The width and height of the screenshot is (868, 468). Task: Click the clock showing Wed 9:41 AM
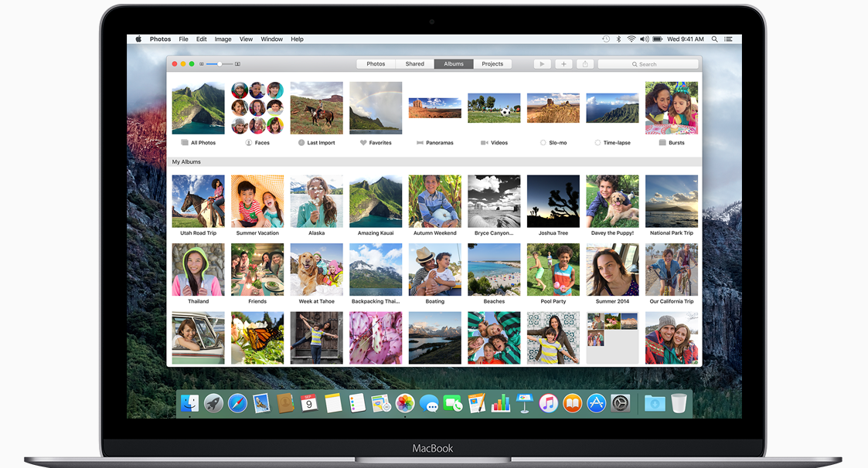(686, 39)
